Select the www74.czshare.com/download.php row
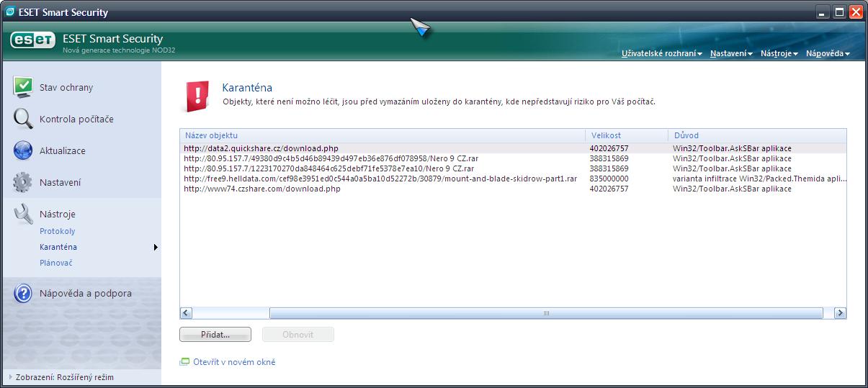868x388 pixels. [513, 189]
